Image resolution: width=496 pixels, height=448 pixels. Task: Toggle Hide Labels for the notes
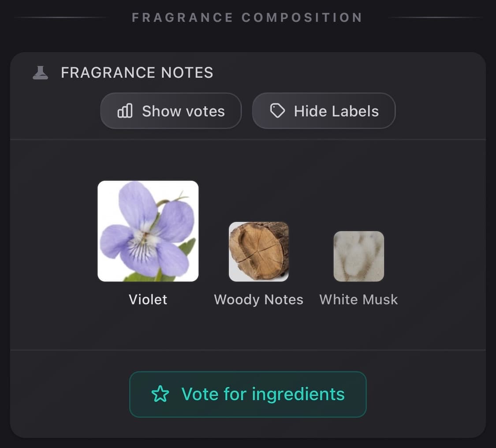pyautogui.click(x=324, y=111)
